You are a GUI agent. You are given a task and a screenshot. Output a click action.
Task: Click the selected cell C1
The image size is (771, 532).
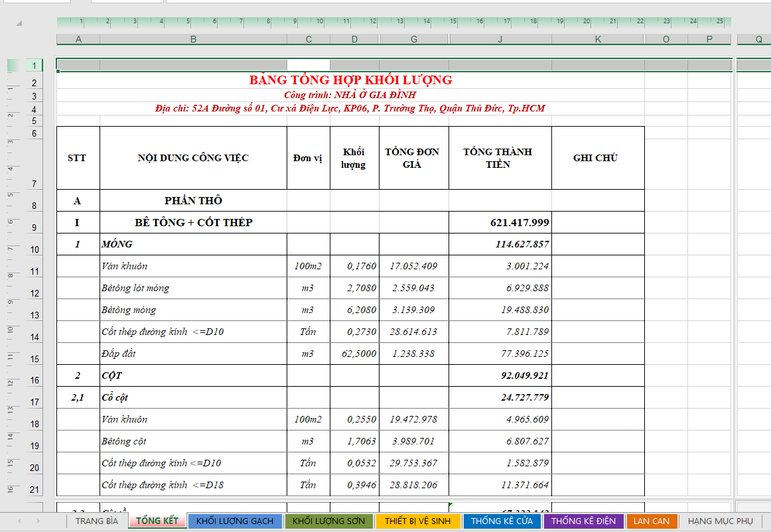click(309, 65)
